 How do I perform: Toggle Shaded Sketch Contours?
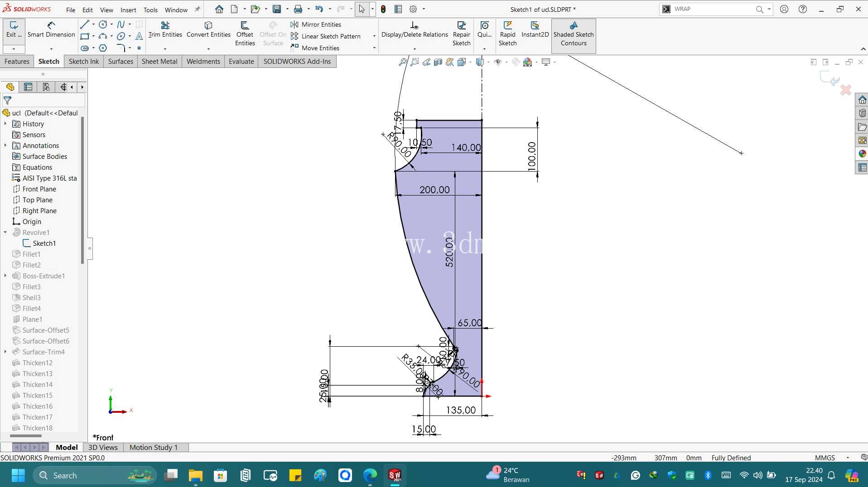pyautogui.click(x=574, y=33)
